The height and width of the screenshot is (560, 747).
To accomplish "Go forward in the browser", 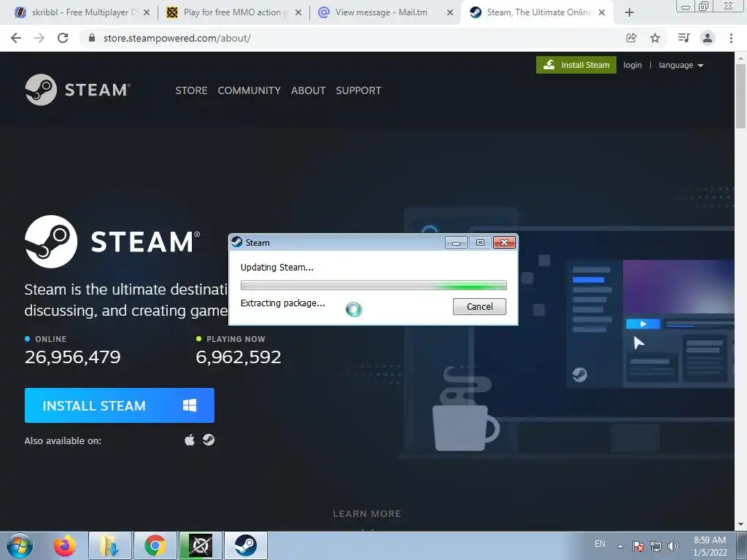I will (x=39, y=38).
